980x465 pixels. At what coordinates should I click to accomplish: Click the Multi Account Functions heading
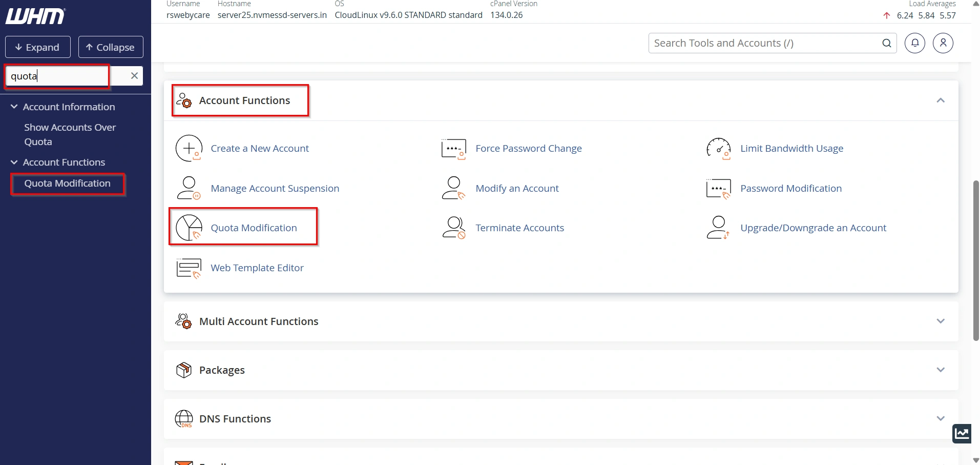[259, 321]
